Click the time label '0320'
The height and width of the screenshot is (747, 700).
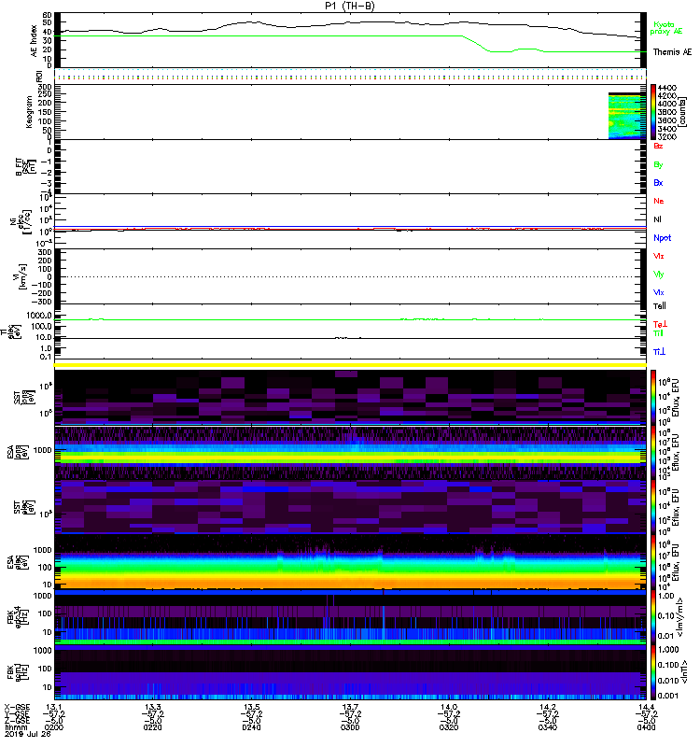(449, 727)
